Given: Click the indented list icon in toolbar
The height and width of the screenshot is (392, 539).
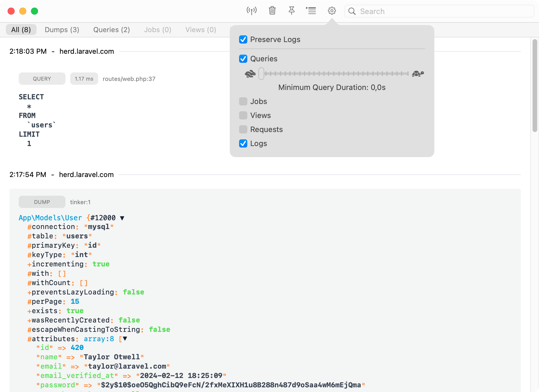Looking at the screenshot, I should pyautogui.click(x=311, y=11).
